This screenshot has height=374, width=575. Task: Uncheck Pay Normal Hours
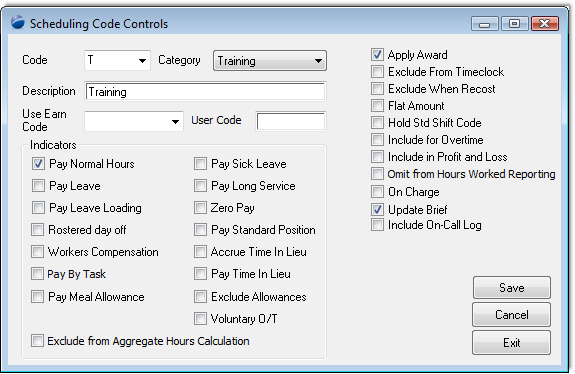tap(38, 164)
